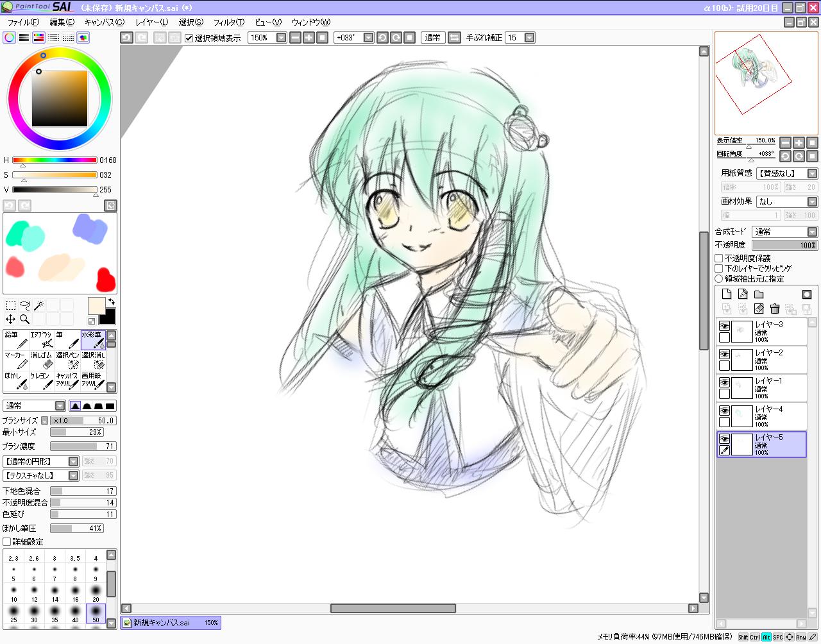
Task: Hide レイヤー2 with its eye icon
Action: (x=724, y=354)
